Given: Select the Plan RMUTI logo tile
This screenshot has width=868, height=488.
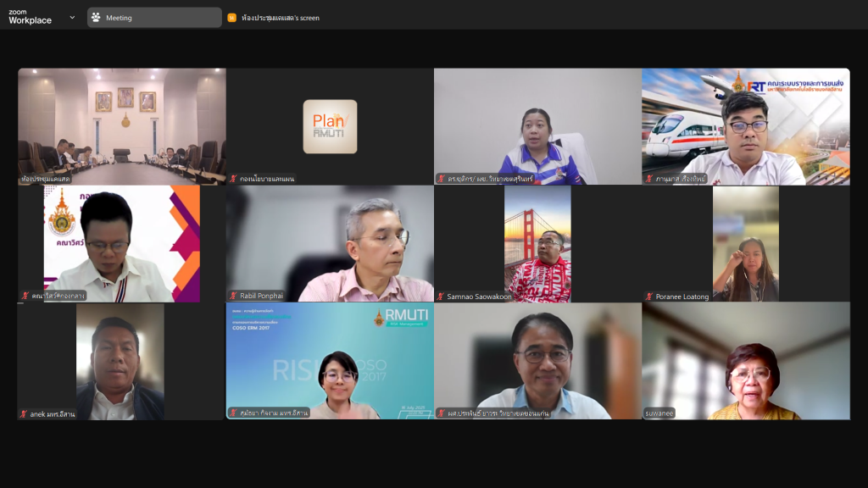Looking at the screenshot, I should (x=330, y=126).
